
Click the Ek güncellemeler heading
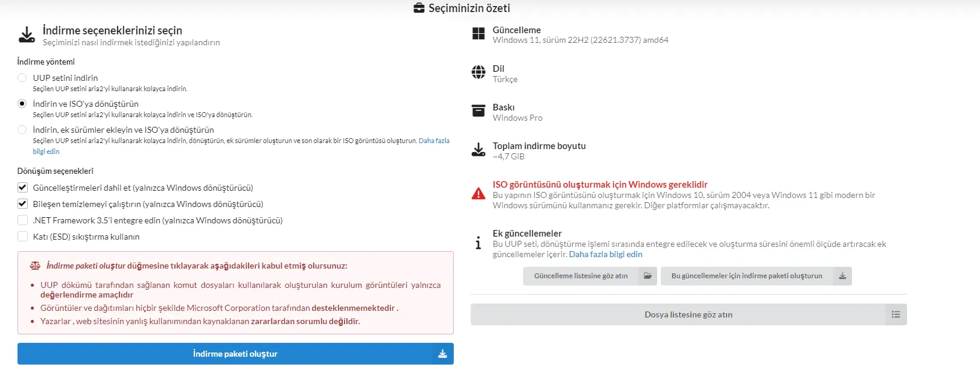pyautogui.click(x=527, y=234)
